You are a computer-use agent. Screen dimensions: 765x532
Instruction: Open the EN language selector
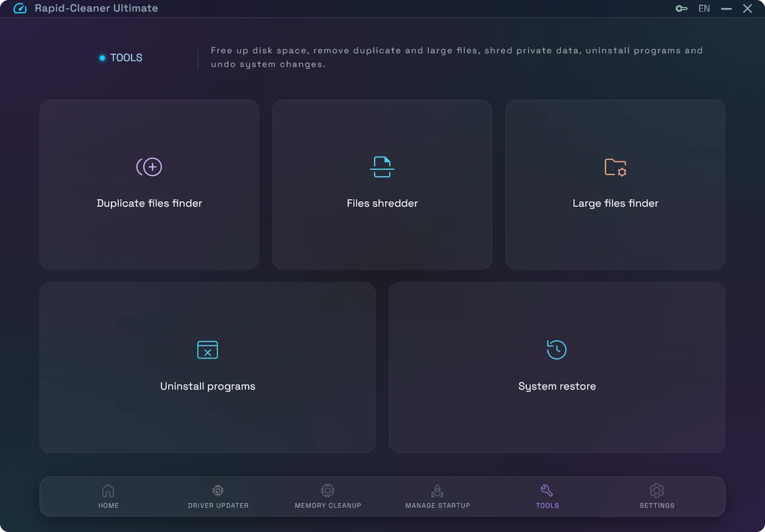(x=704, y=9)
